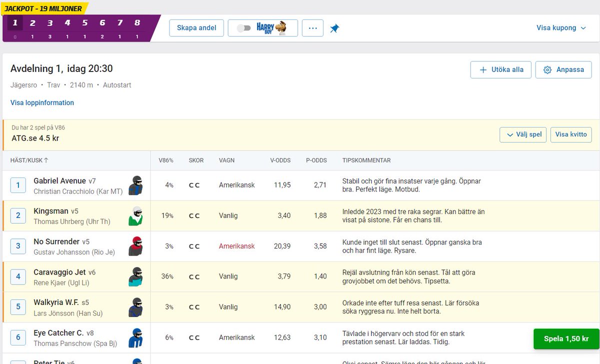Viewport: 600px width, 364px height.
Task: Select horse number 3 No Surrender checkbox
Action: coord(18,246)
